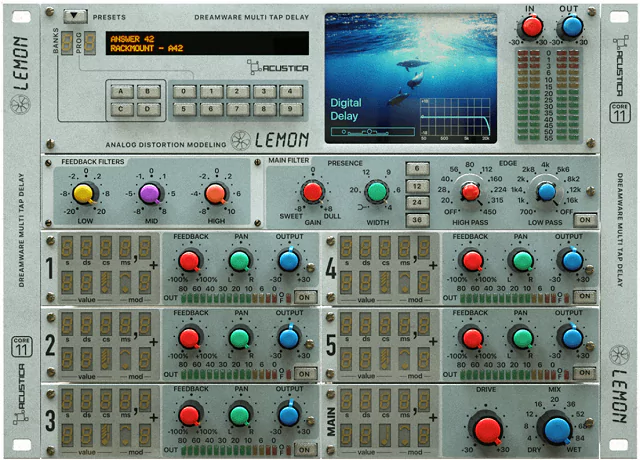The image size is (640, 460).
Task: Click the plus sign beside tap 1 display
Action: click(x=153, y=265)
